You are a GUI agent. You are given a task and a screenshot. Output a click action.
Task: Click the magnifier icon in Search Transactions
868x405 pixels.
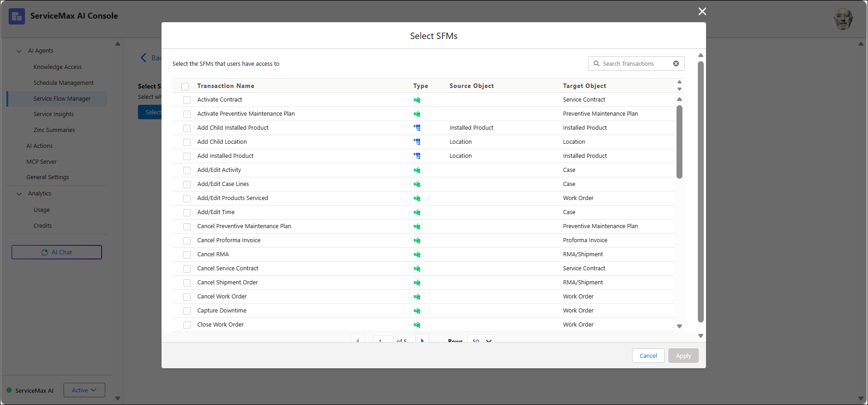597,63
